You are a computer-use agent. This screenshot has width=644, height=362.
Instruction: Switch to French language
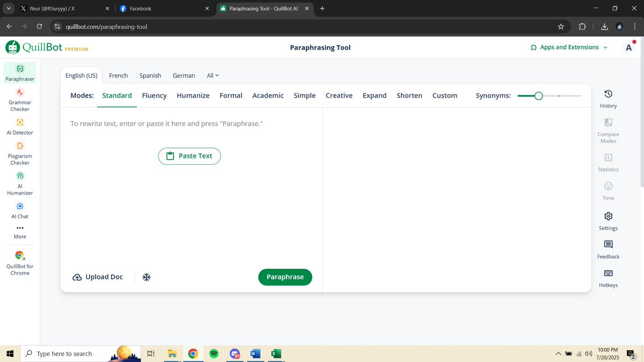tap(118, 76)
